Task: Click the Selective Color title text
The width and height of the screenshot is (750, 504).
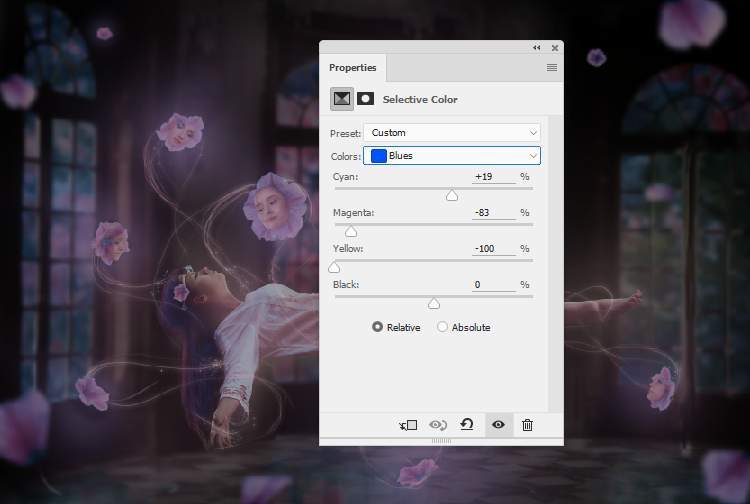Action: (x=420, y=99)
